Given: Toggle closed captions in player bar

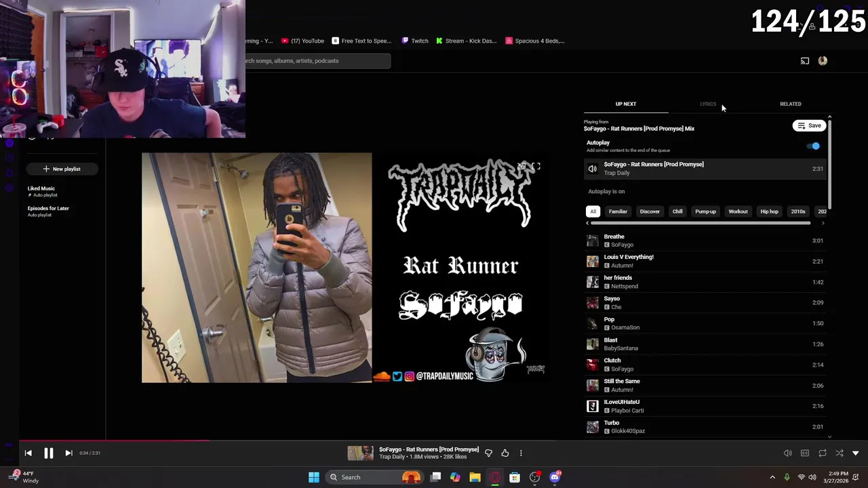Looking at the screenshot, I should 805,453.
